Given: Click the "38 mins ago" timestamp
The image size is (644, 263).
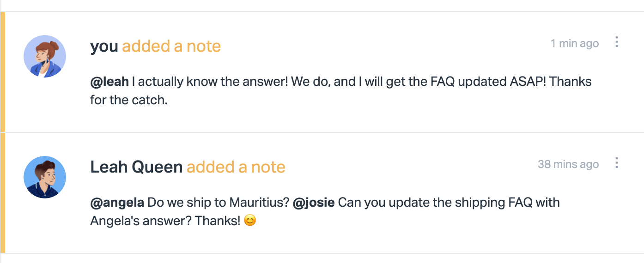Looking at the screenshot, I should coord(568,164).
